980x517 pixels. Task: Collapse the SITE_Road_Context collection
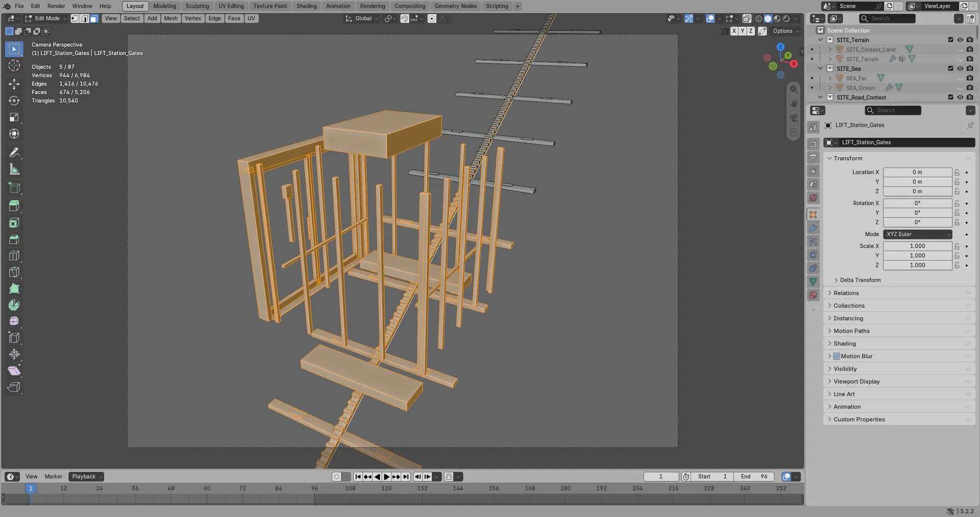(821, 97)
